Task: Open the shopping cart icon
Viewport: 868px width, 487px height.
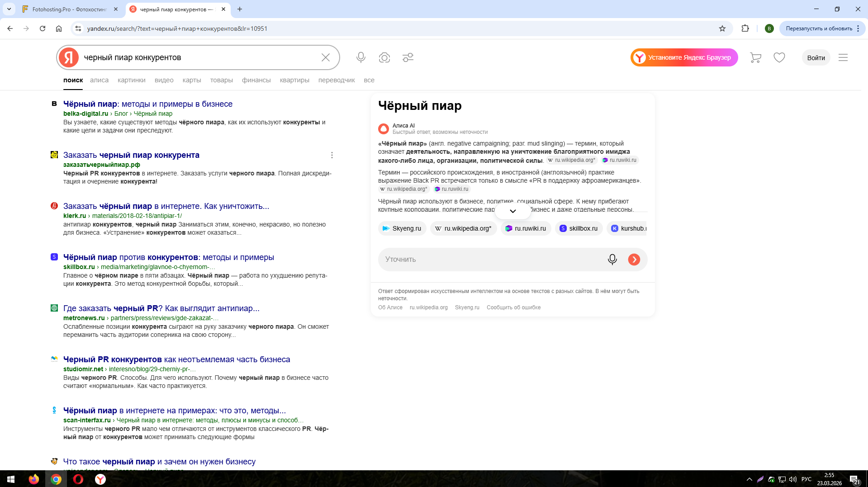Action: pos(755,57)
